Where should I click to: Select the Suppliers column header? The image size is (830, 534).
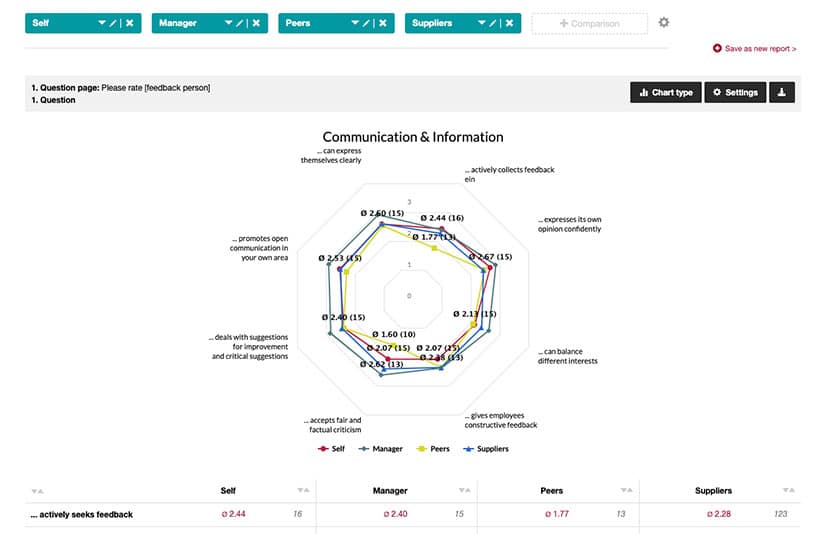(x=714, y=491)
